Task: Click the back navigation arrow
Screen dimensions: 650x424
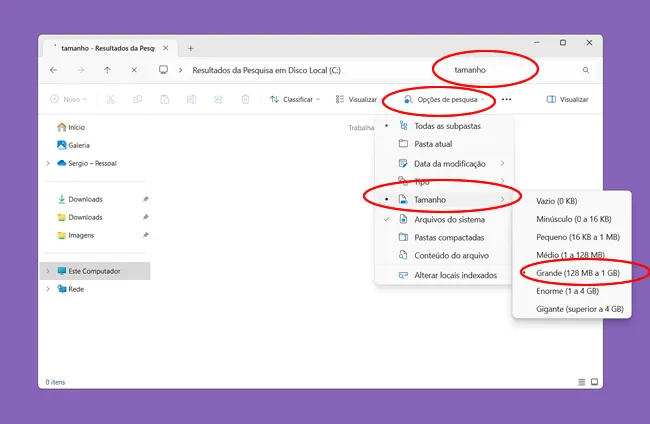Action: [53, 70]
